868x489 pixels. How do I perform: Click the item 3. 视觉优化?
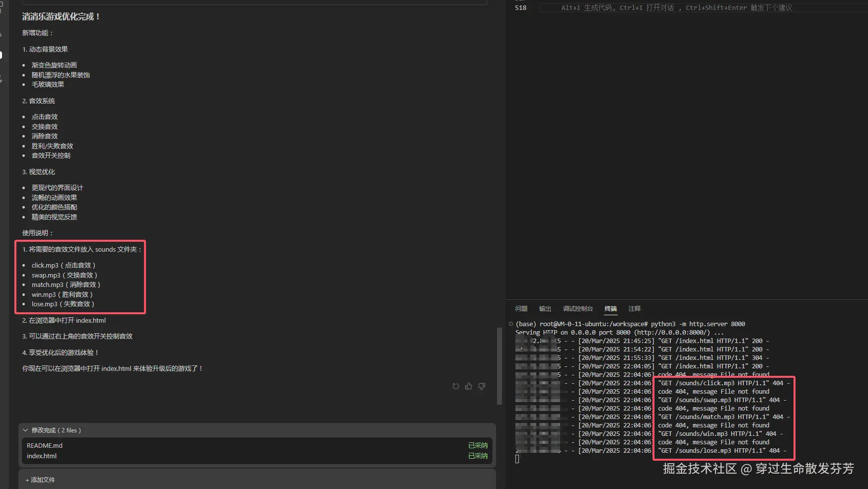(x=39, y=172)
